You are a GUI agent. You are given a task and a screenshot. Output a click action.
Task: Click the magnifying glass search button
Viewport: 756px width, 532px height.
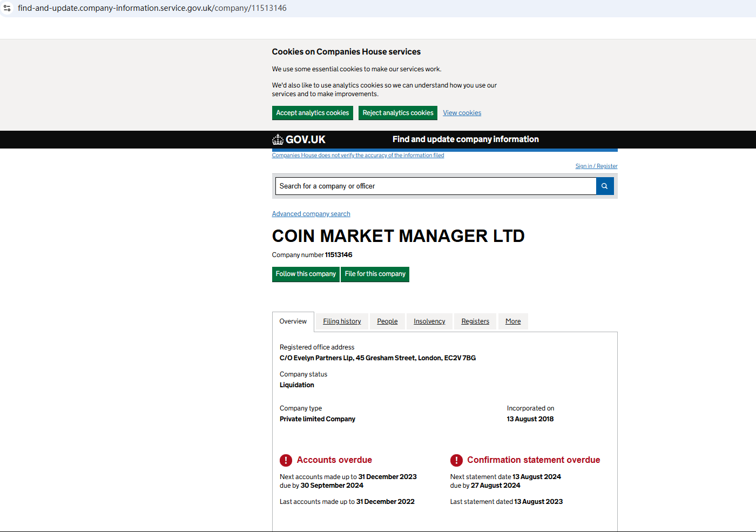[x=604, y=186]
